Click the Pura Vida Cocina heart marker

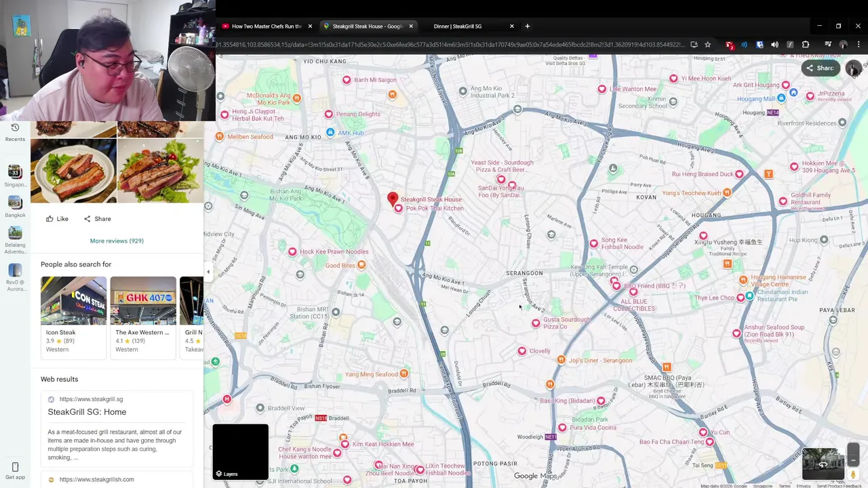(x=562, y=428)
